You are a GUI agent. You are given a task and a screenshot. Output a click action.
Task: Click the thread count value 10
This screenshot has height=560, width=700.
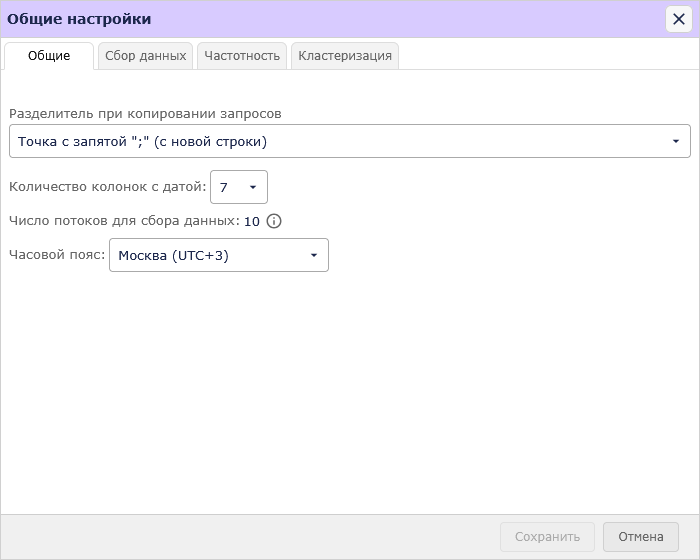[x=252, y=221]
